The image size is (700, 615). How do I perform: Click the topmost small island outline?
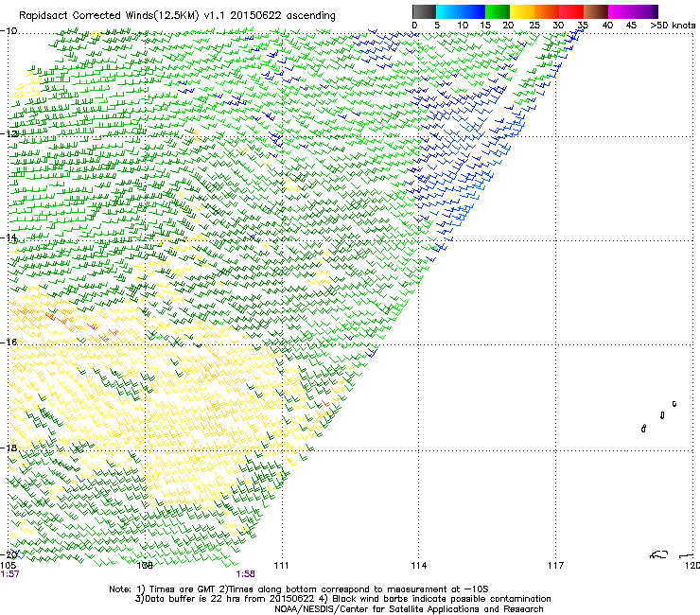coord(674,404)
